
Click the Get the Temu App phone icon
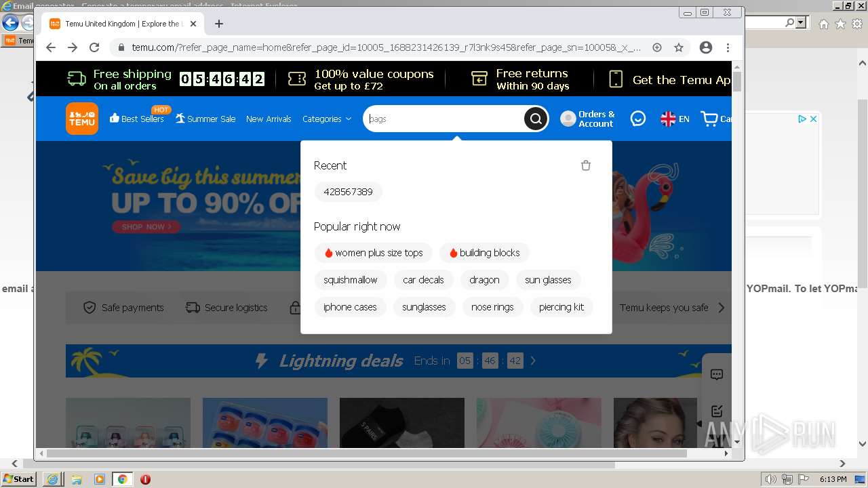tap(616, 79)
